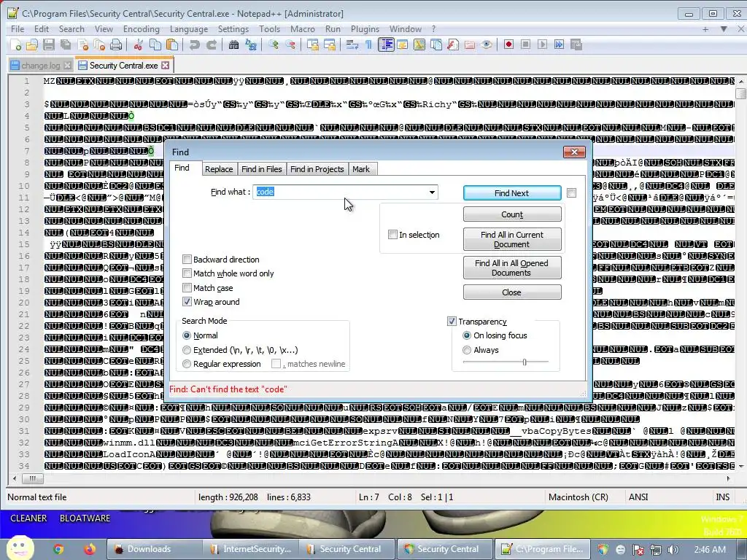Toggle the small checkbox beside Find Next
The width and height of the screenshot is (747, 560).
(572, 192)
